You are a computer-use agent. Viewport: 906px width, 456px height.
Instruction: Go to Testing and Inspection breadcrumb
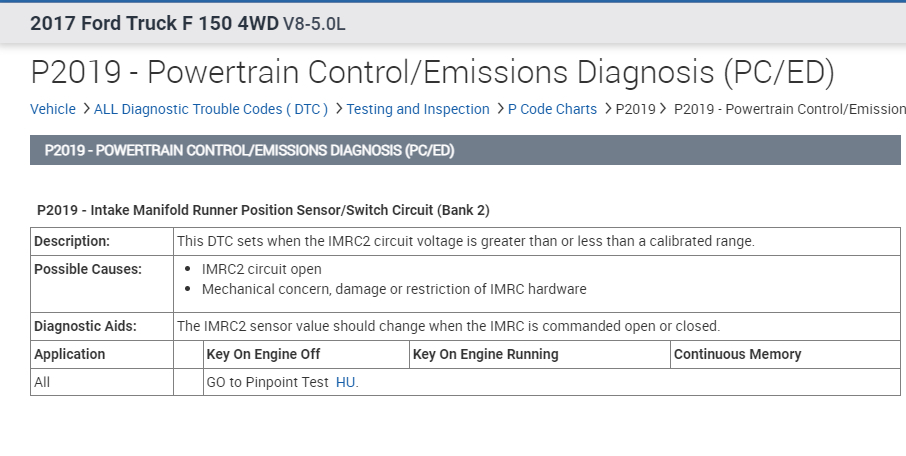[418, 109]
